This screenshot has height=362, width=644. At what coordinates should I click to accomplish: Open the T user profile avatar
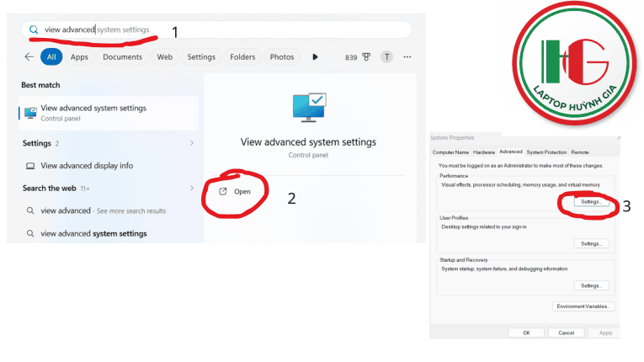click(x=386, y=57)
